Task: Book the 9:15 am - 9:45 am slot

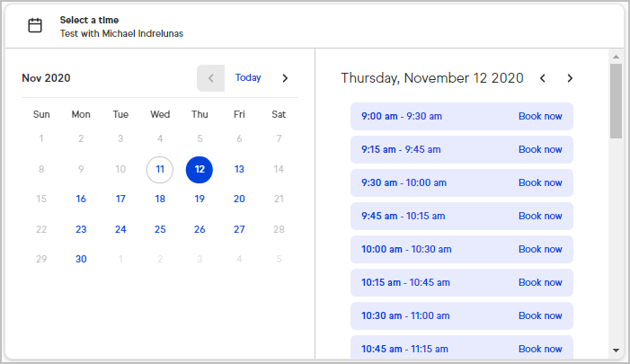Action: pos(540,149)
